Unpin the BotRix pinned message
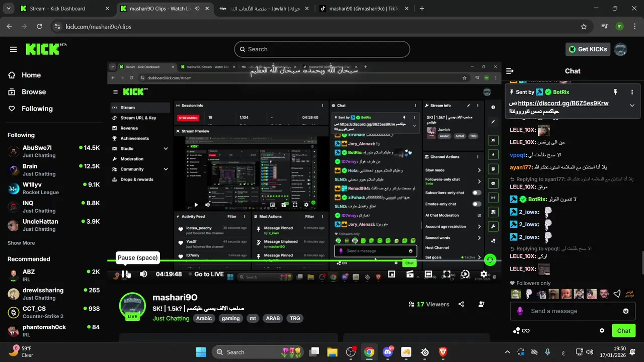Screen dimensions: 644x362 coord(615,92)
